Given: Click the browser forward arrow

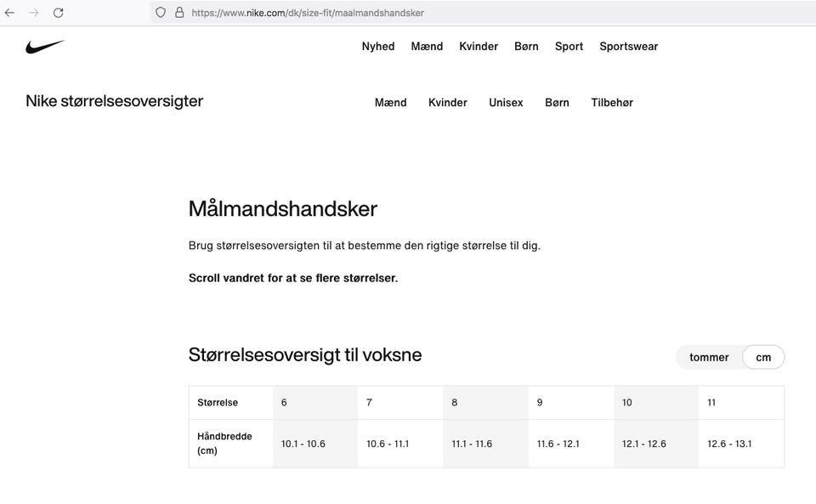Looking at the screenshot, I should click(34, 13).
